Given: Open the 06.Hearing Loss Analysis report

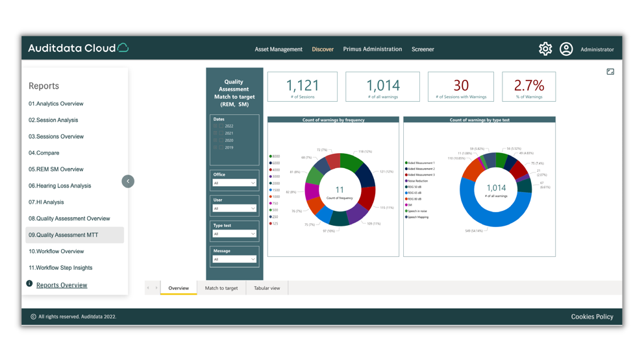Looking at the screenshot, I should coord(60,186).
